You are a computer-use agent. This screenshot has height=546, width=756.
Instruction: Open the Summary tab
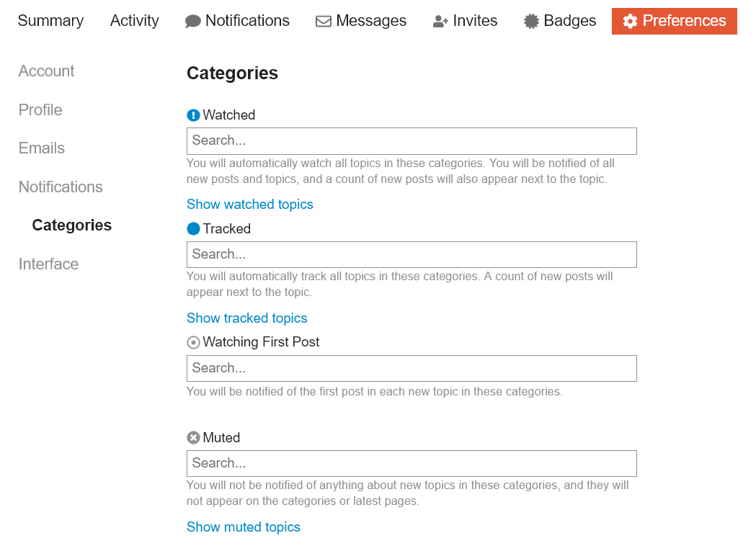point(50,21)
